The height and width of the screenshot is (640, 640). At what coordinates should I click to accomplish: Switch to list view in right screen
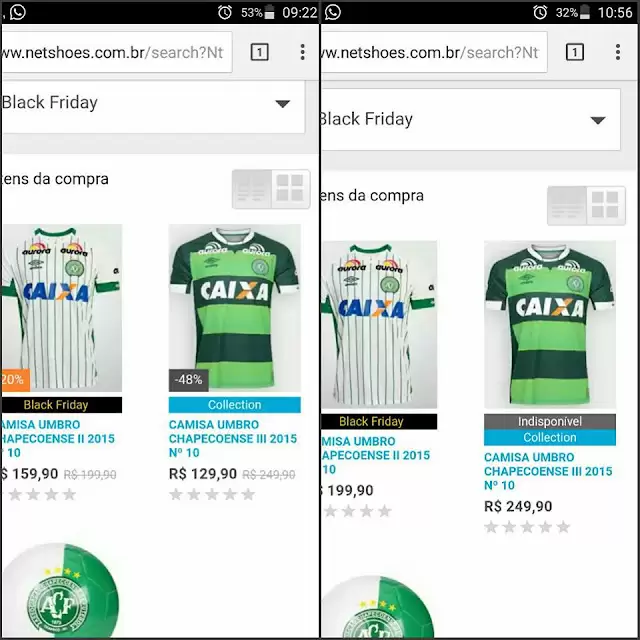click(x=567, y=205)
